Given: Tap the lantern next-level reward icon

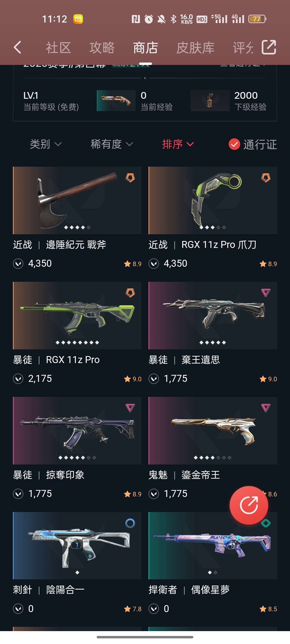Looking at the screenshot, I should [x=210, y=101].
